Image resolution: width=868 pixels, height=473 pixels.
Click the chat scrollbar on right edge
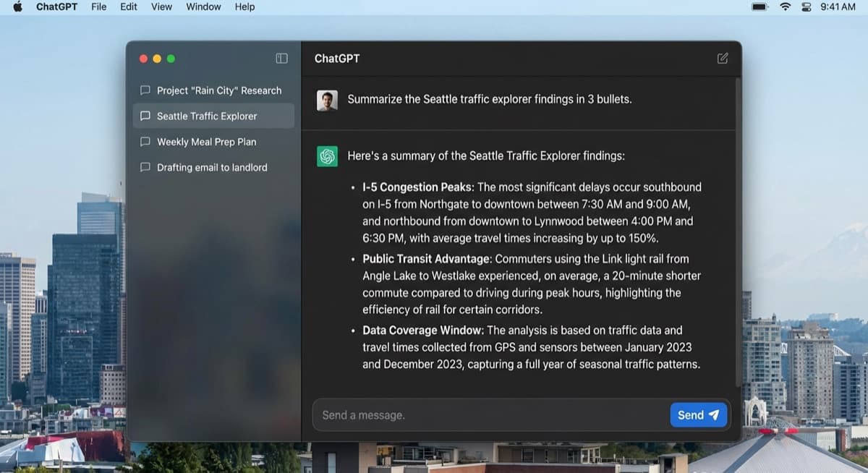737,231
